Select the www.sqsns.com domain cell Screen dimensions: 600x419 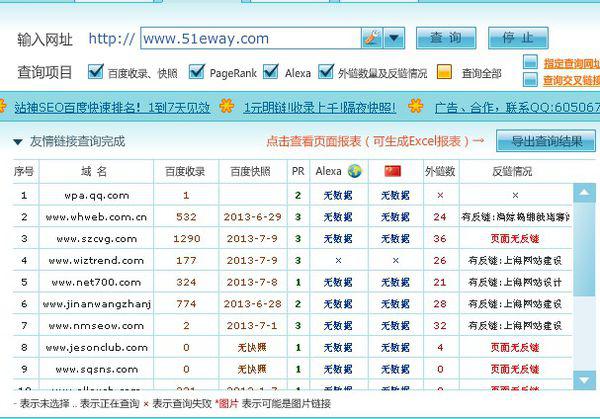point(96,369)
